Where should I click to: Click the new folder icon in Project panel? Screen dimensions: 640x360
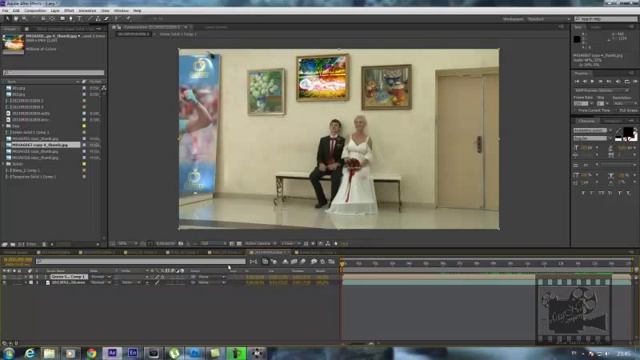point(13,244)
